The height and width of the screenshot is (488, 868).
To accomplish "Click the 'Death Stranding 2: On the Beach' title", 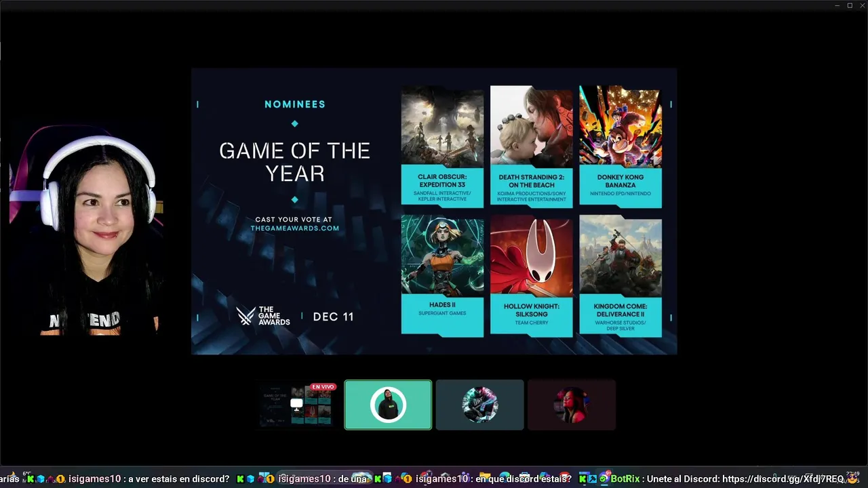I will pos(532,181).
